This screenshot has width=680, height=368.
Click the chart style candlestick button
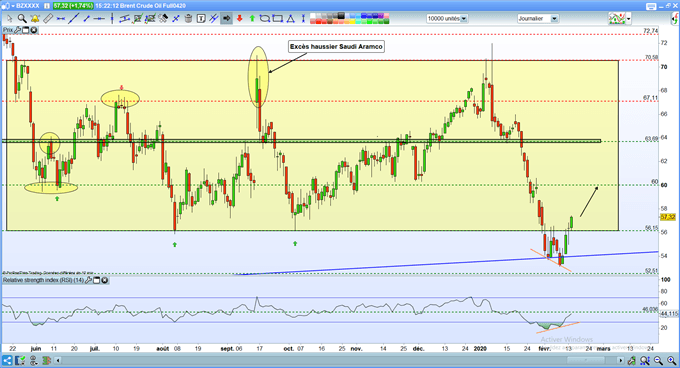617,18
